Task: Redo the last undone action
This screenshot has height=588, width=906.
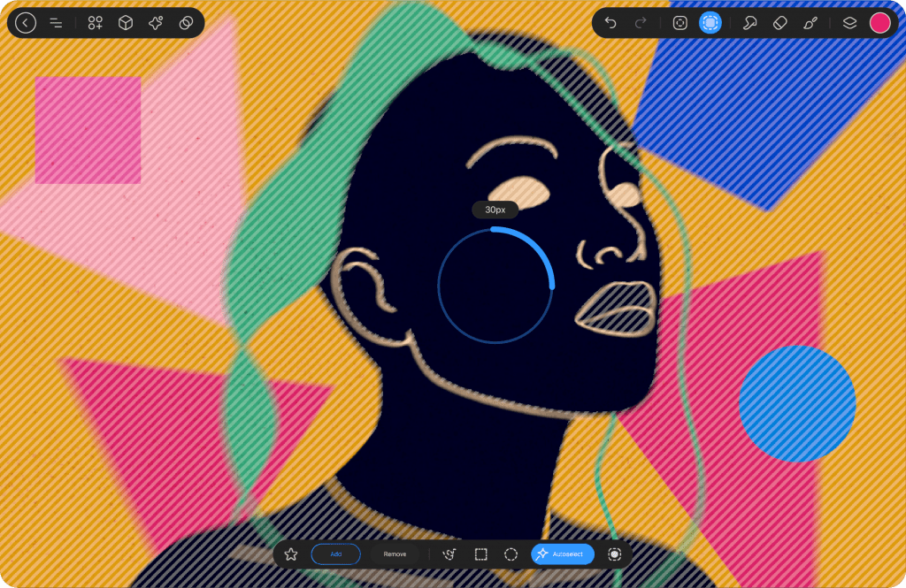Action: pos(641,23)
